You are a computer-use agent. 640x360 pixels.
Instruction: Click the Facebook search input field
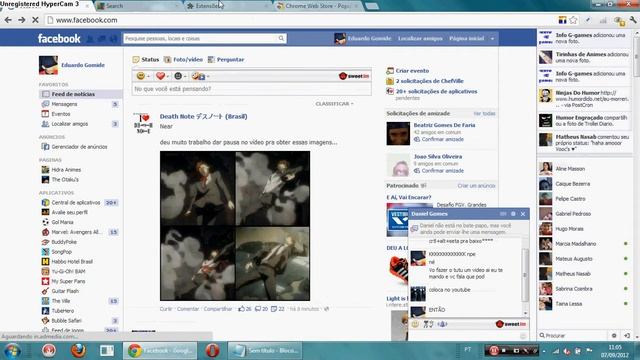[200, 38]
